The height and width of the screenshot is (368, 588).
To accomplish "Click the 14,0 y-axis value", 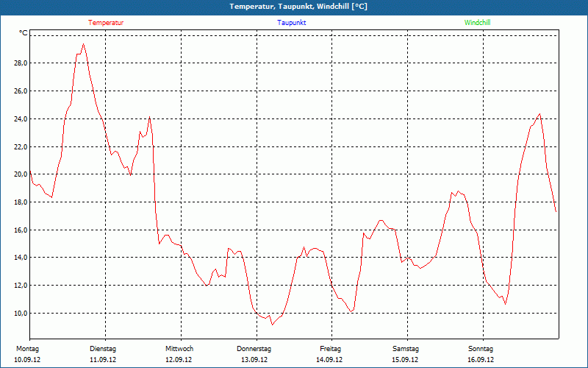I will click(21, 258).
